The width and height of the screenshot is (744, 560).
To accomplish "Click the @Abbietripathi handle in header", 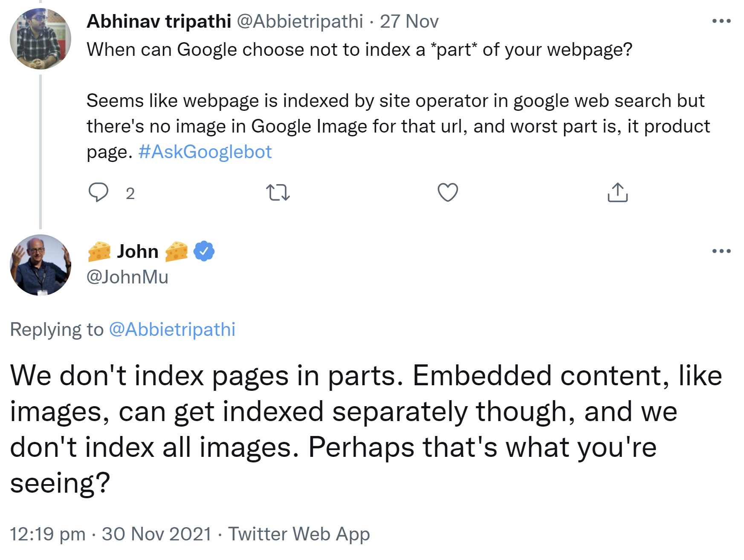I will click(x=300, y=21).
